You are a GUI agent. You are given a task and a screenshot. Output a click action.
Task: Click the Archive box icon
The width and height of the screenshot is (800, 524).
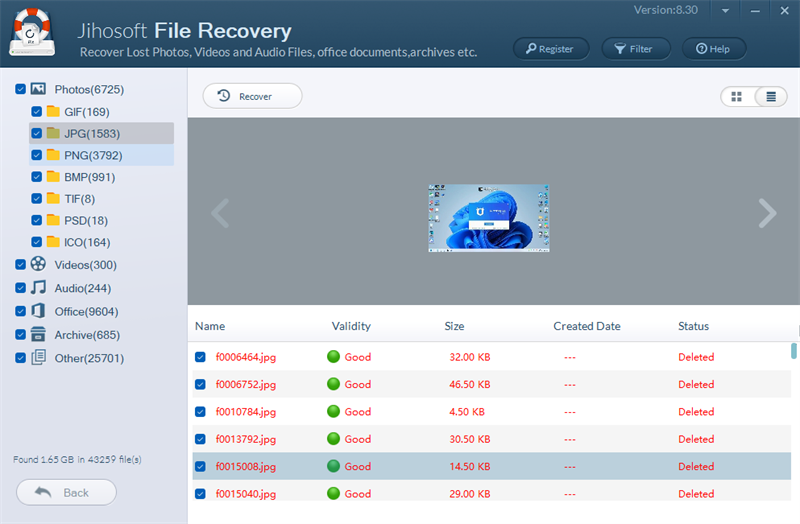point(38,334)
